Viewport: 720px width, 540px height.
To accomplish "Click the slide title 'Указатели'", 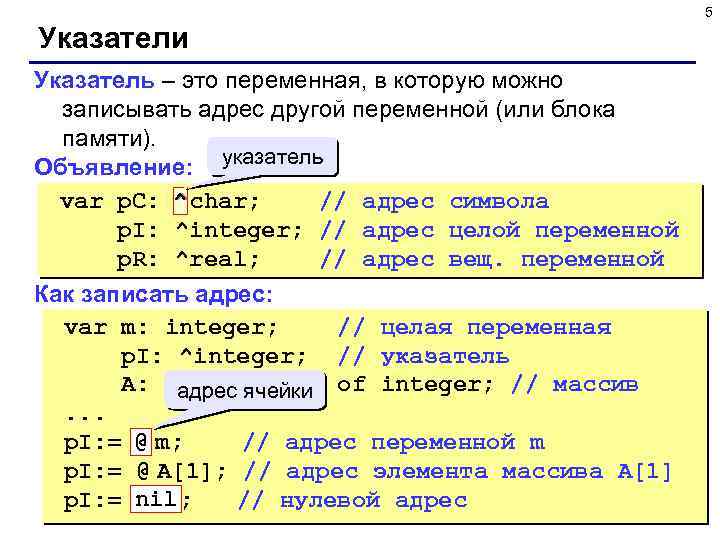I will pos(113,38).
